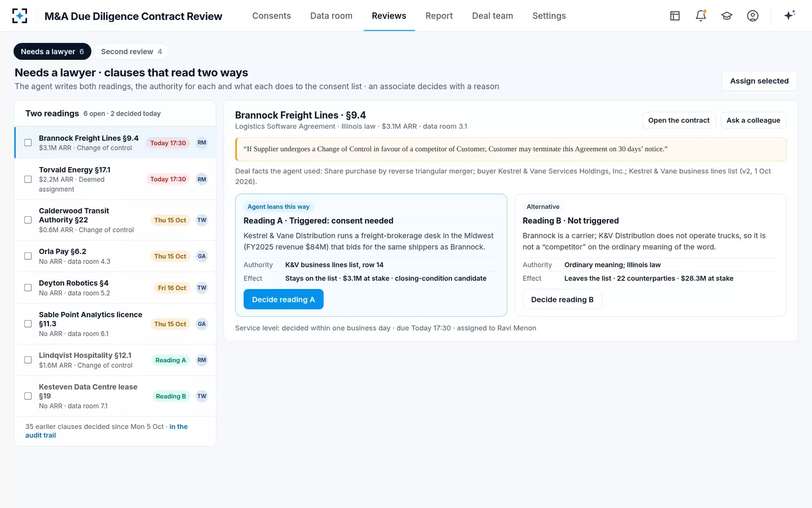The width and height of the screenshot is (812, 508).
Task: Click the "Reading B" badge on Kesteven row
Action: click(171, 396)
